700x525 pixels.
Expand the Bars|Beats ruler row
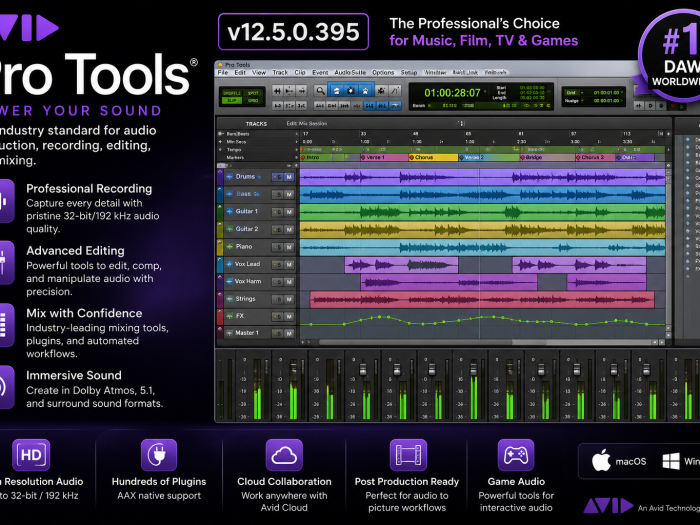tap(221, 133)
